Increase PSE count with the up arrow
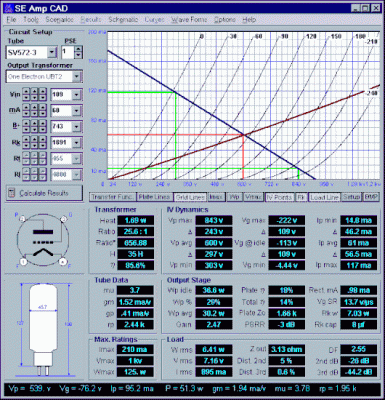Screen dimensions: 385x400 pos(78,49)
